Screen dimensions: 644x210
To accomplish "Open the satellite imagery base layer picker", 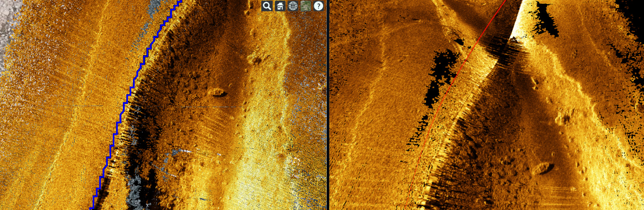I will (306, 6).
